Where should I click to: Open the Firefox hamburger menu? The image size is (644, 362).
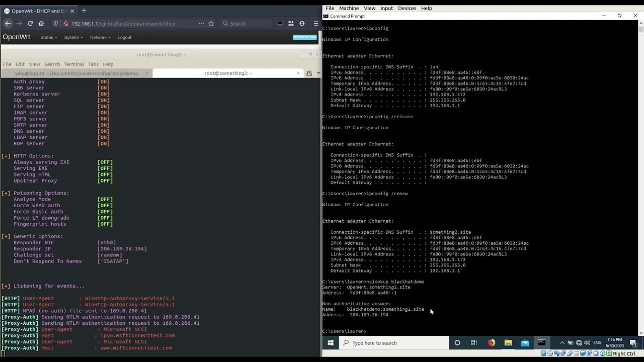[x=316, y=24]
